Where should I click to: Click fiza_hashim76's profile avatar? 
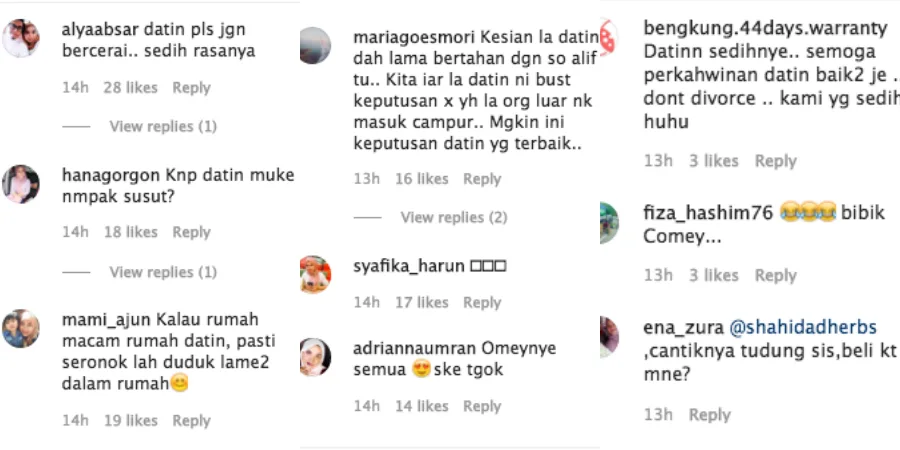click(x=609, y=223)
